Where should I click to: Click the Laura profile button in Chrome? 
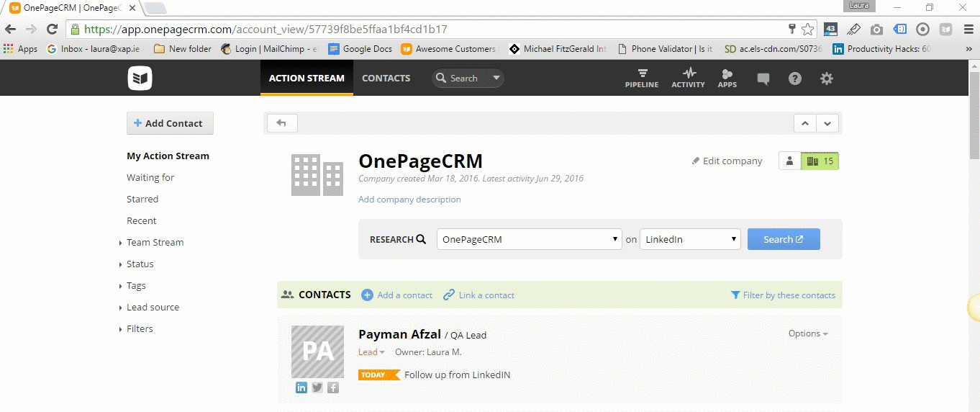859,6
